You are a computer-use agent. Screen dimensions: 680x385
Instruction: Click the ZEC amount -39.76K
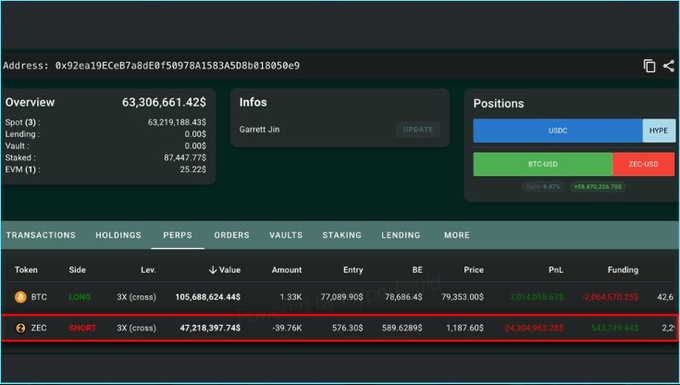287,328
